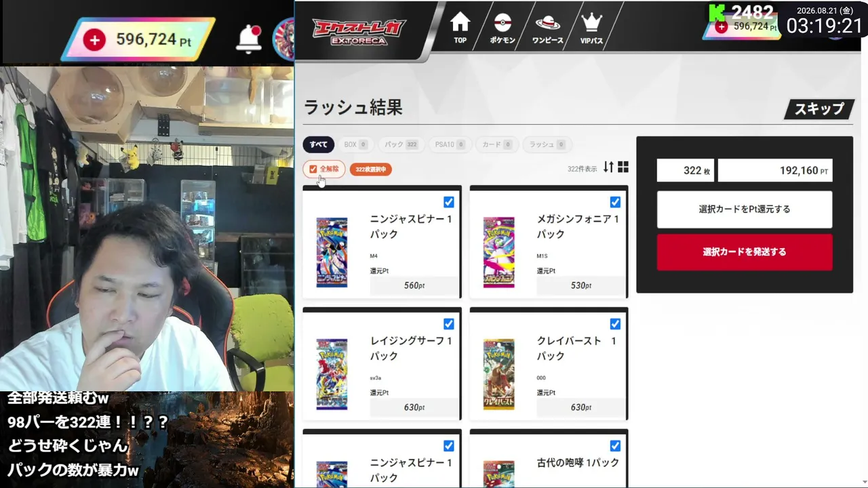Click the 630pt value on レイジングサーフ card
This screenshot has height=488, width=868.
tap(414, 408)
